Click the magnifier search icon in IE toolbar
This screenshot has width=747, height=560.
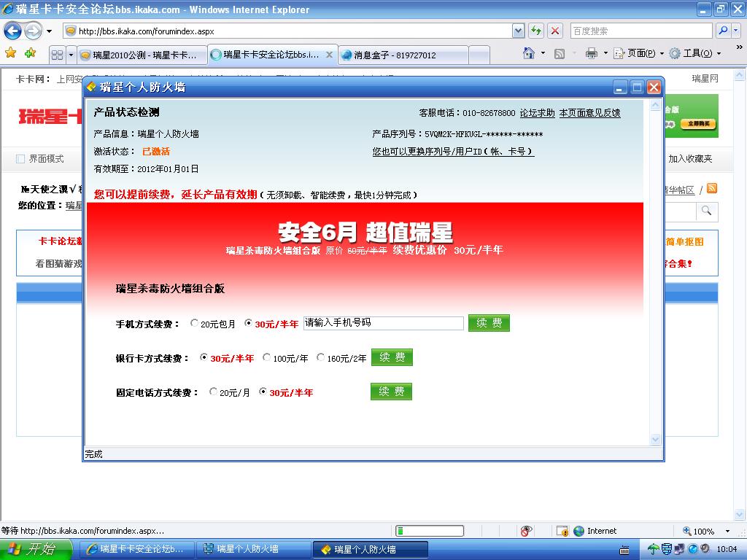[723, 31]
